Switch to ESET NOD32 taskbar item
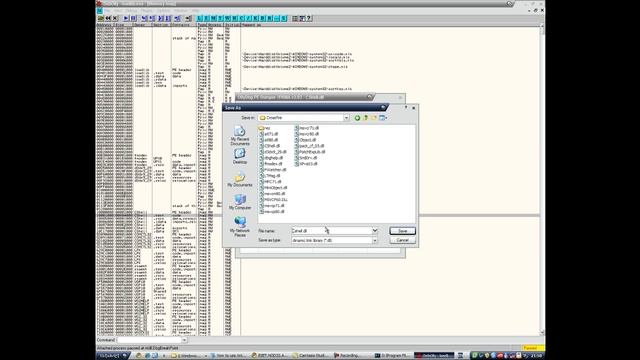The image size is (640, 360). tap(269, 356)
